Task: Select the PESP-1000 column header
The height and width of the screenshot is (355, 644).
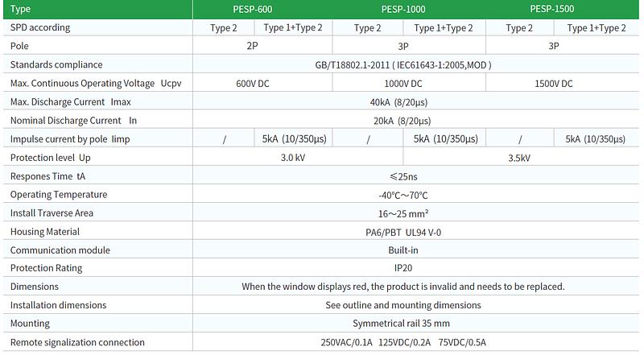Action: (x=403, y=10)
